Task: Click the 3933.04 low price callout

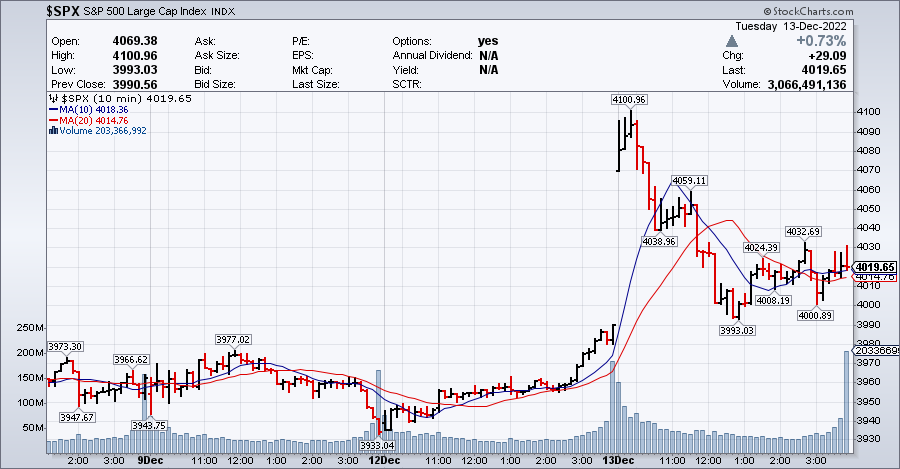Action: click(376, 445)
